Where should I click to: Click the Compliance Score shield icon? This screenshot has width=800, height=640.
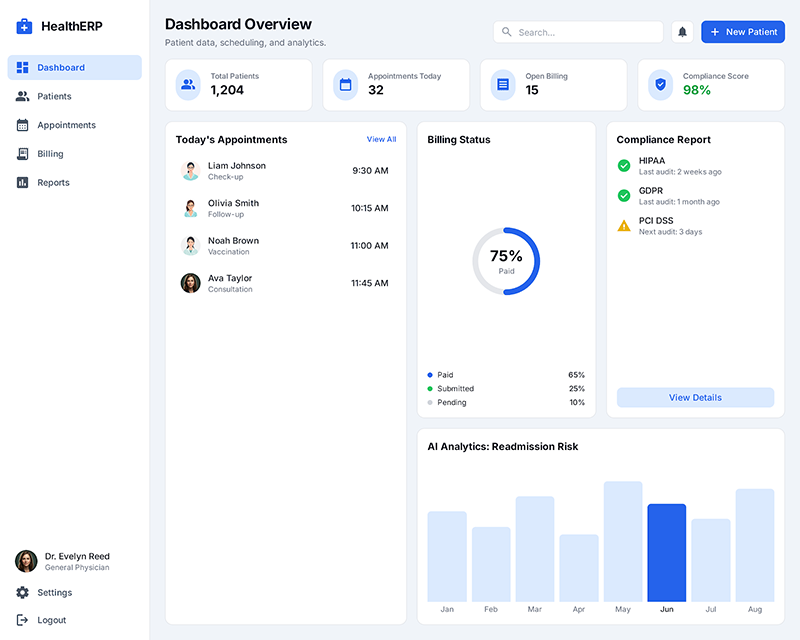660,85
